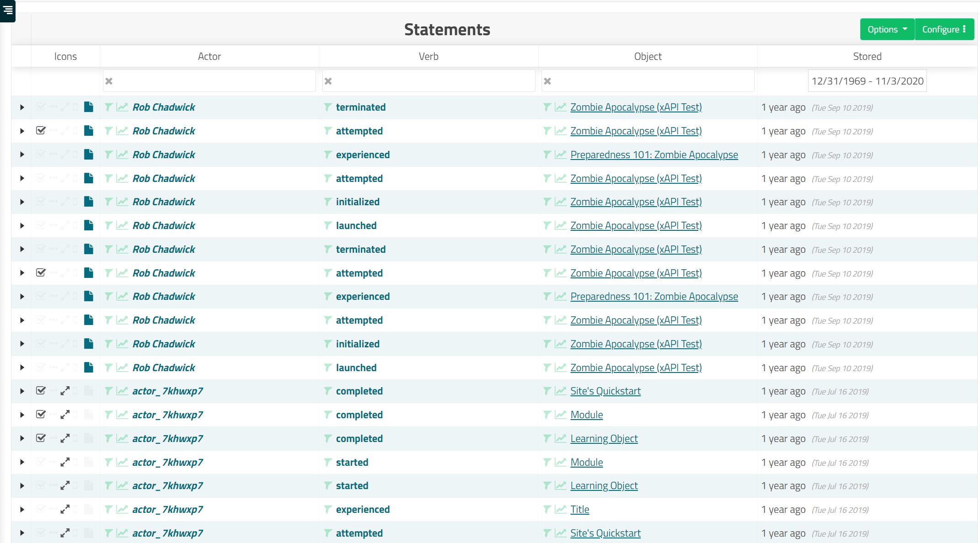
Task: Click checkmark icon on completed Module row
Action: (x=41, y=415)
